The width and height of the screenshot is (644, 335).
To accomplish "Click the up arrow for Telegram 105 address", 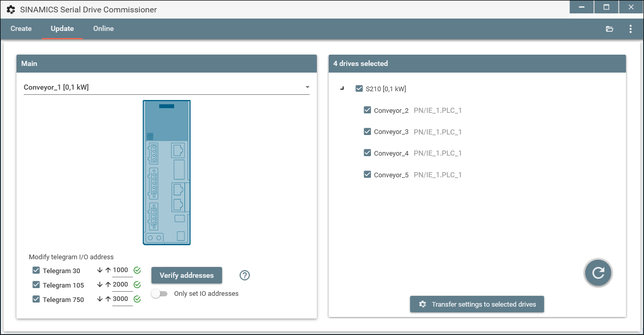I will click(108, 284).
